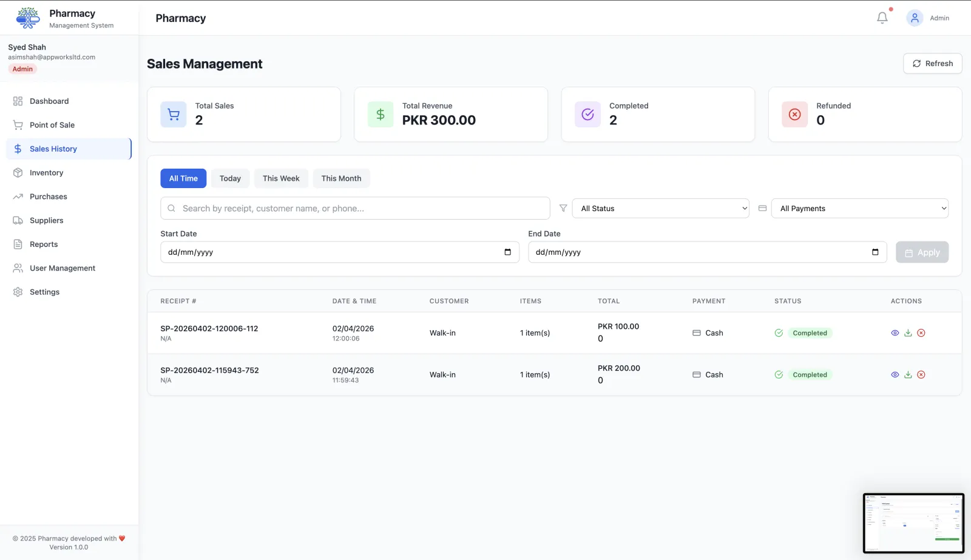This screenshot has height=560, width=971.
Task: Switch to the Today filter
Action: [230, 178]
